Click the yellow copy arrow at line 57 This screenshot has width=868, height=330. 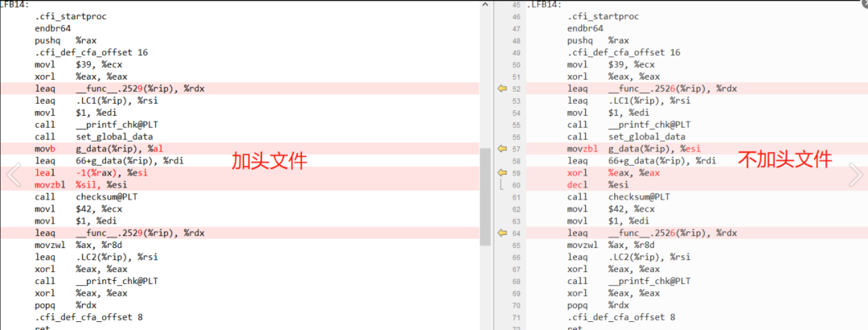(502, 149)
